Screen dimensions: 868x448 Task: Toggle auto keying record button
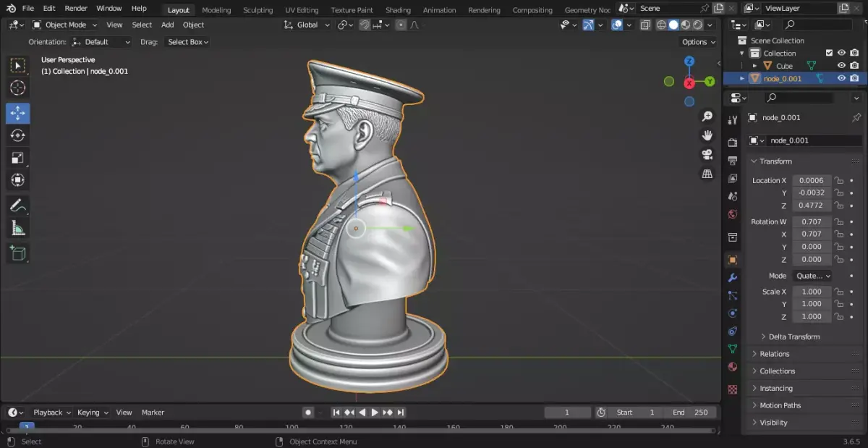308,413
